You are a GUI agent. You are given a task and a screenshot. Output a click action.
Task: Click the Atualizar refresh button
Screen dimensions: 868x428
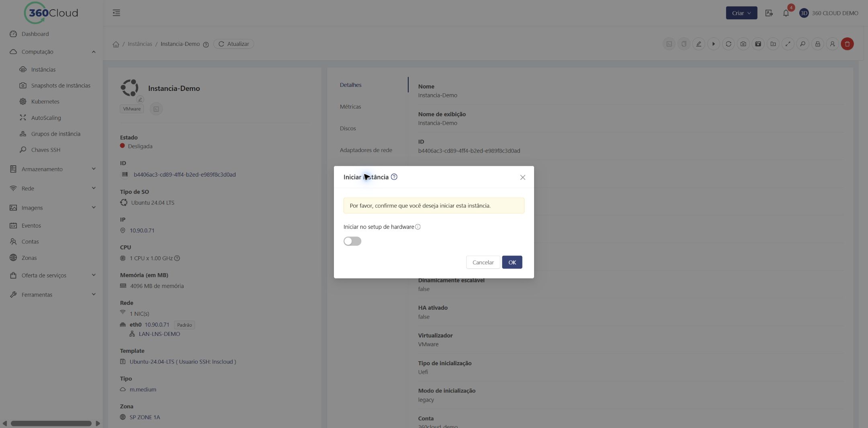pos(233,44)
